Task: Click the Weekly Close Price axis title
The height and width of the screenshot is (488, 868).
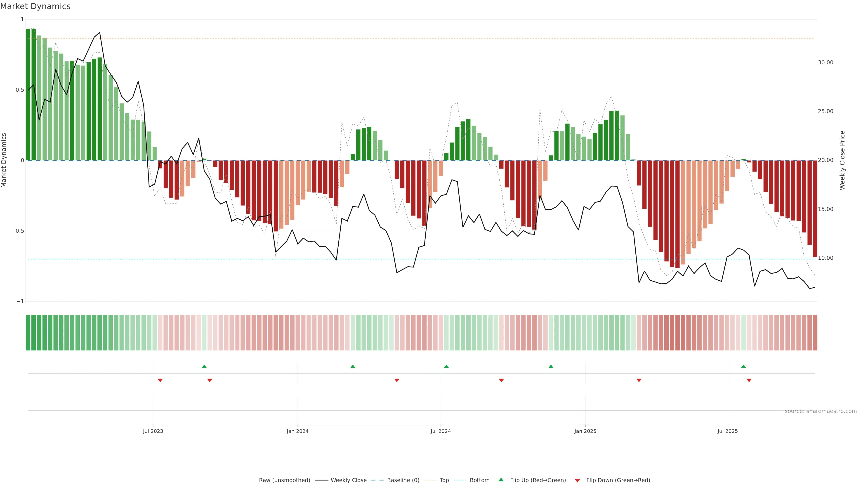Action: click(842, 160)
